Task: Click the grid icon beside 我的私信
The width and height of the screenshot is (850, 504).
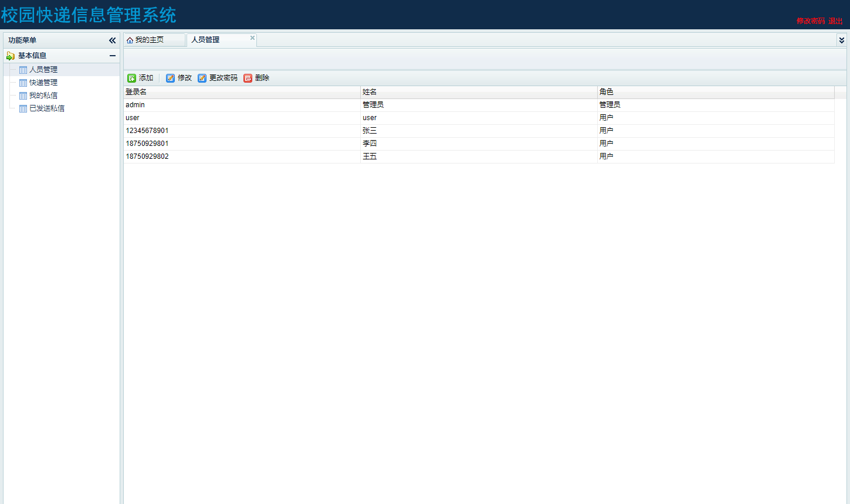Action: 23,96
